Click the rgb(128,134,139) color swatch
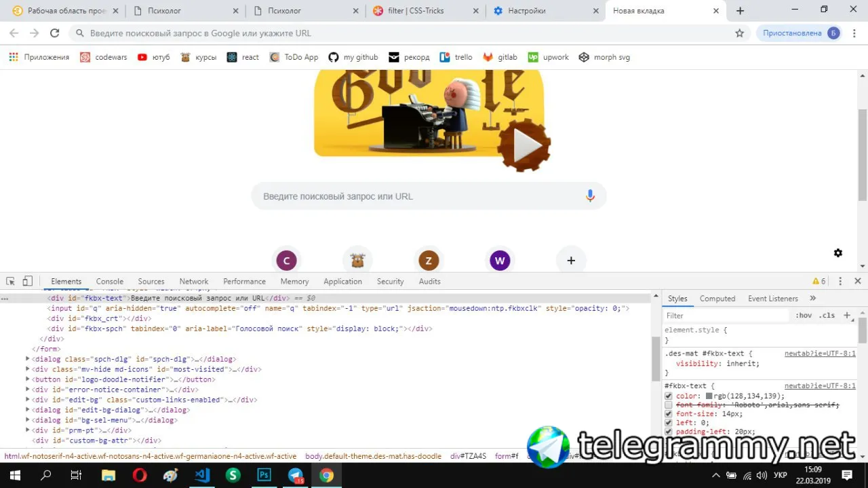This screenshot has height=488, width=868. tap(709, 396)
